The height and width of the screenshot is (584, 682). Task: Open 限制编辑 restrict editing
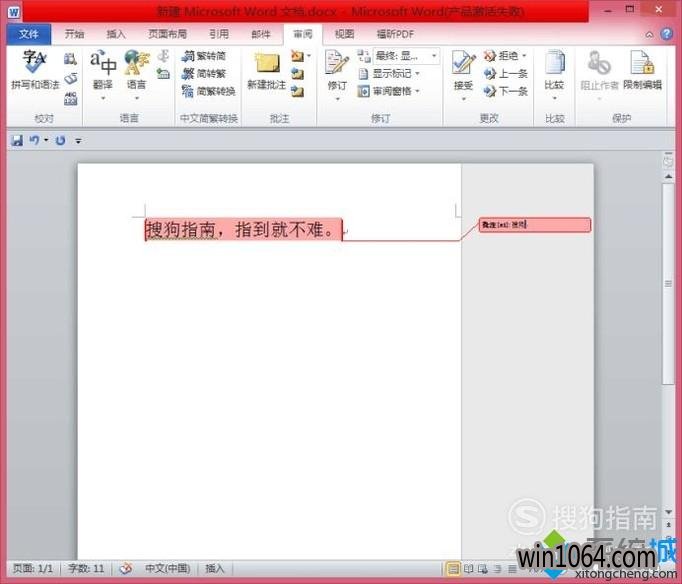pos(642,70)
